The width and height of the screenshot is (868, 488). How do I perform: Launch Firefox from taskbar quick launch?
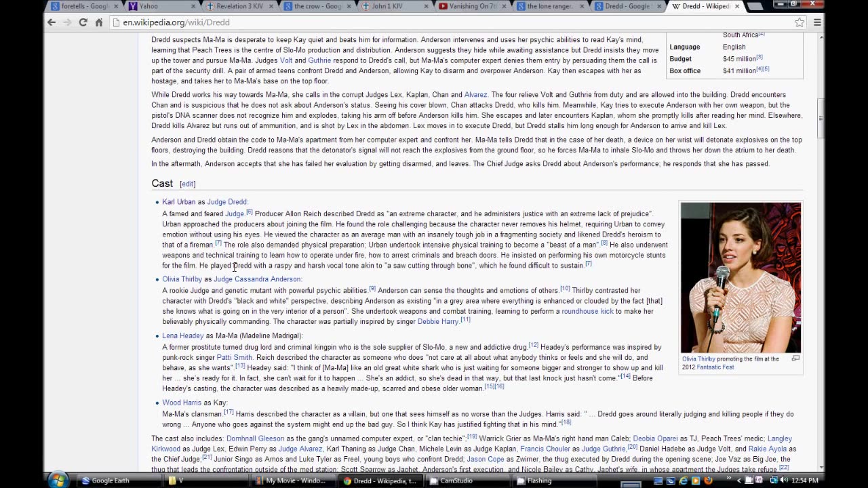708,481
